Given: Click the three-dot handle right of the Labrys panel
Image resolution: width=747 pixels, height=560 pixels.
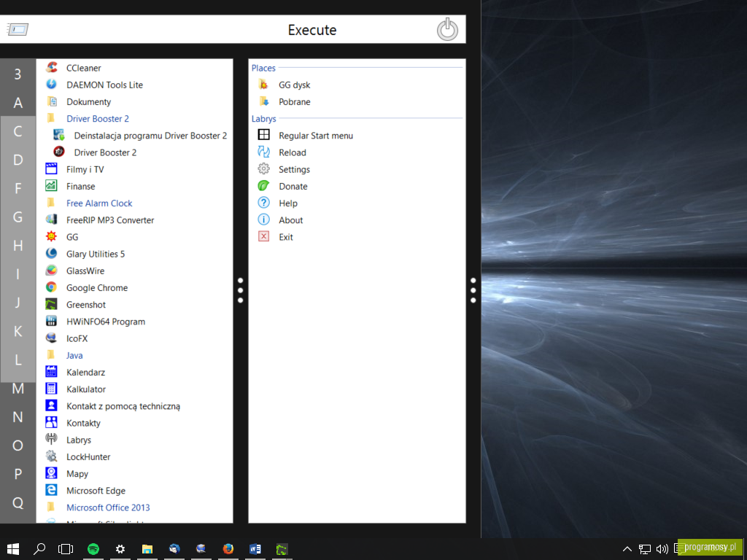Looking at the screenshot, I should [x=473, y=290].
